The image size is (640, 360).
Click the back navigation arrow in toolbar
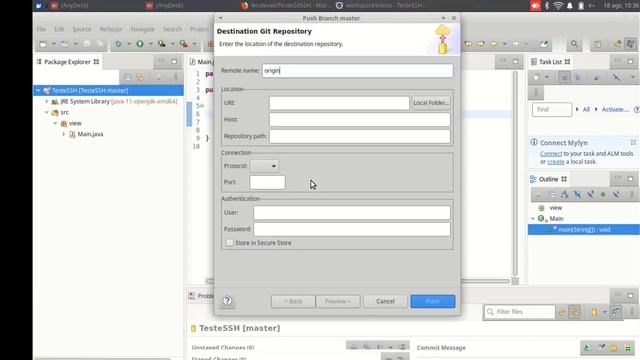tap(493, 44)
